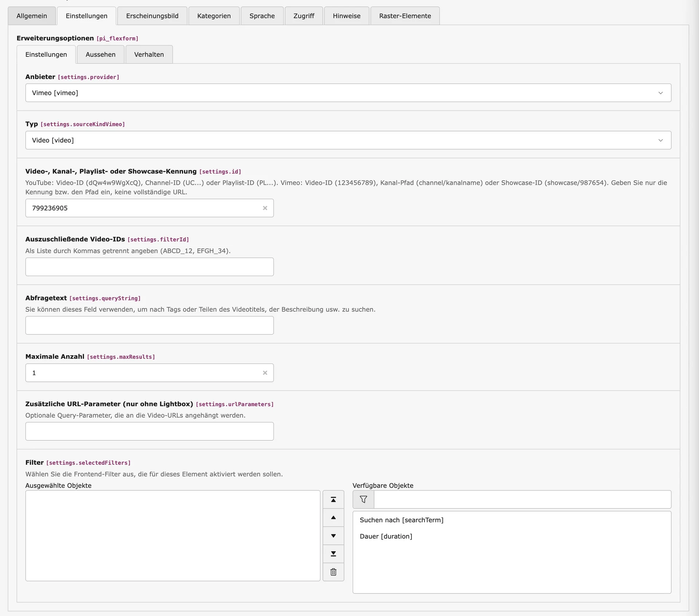Switch to the Erscheinungsbild tab

152,16
